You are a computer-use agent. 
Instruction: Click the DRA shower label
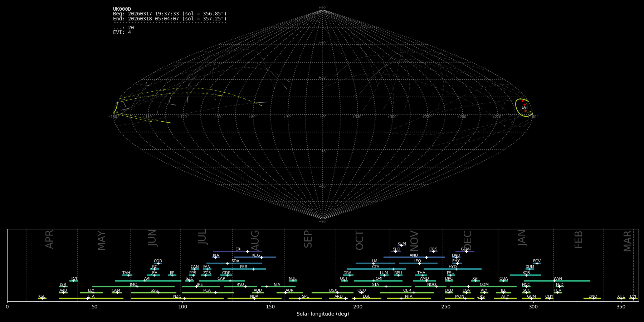click(347, 273)
